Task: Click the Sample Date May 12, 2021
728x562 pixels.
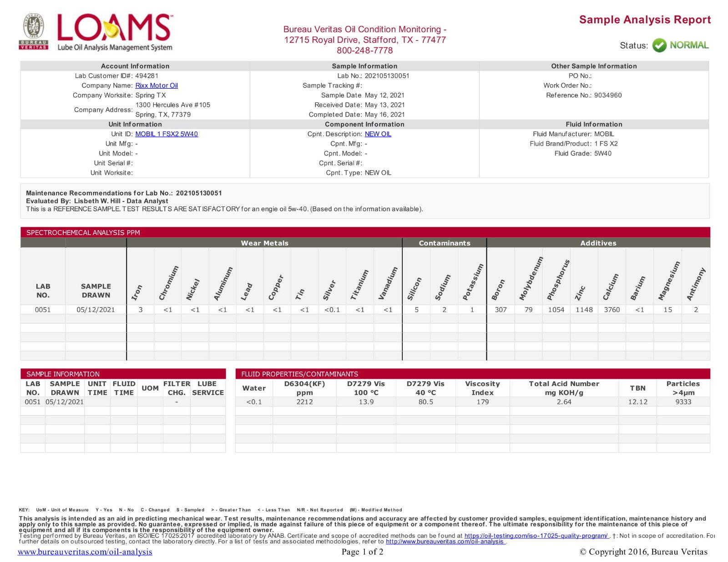Action: click(384, 95)
